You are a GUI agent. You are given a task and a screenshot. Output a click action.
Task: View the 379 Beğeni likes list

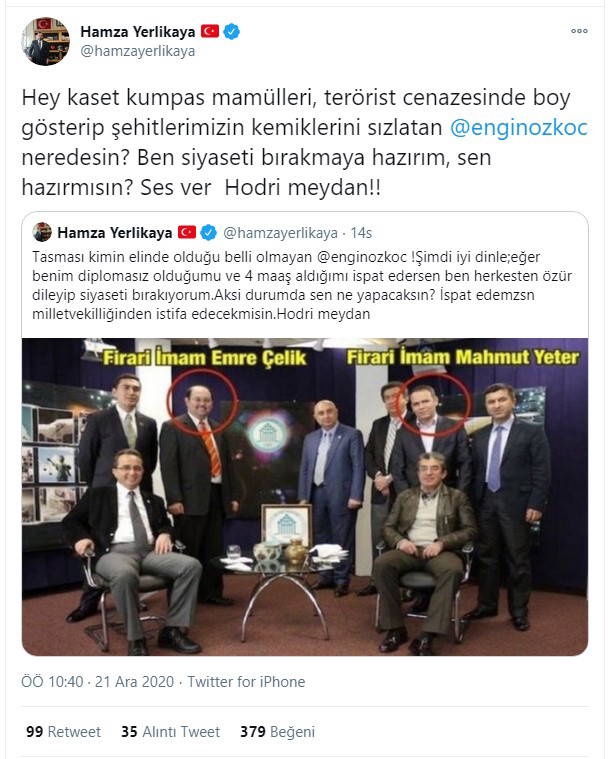(x=277, y=731)
